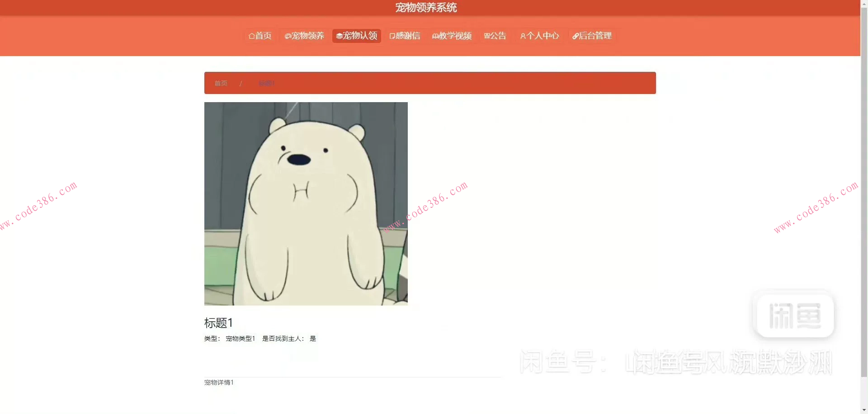Screen dimensions: 868x414
Task: Navigate to 教学视频 section
Action: tap(454, 36)
